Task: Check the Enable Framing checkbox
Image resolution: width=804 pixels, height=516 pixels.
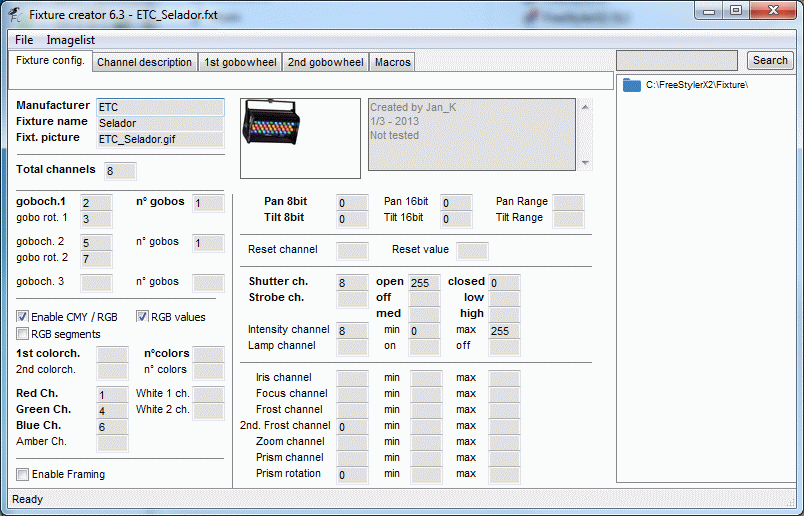Action: pos(22,474)
